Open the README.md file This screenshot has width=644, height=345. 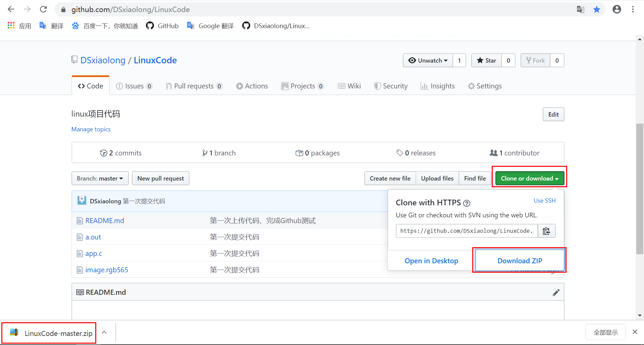tap(105, 221)
